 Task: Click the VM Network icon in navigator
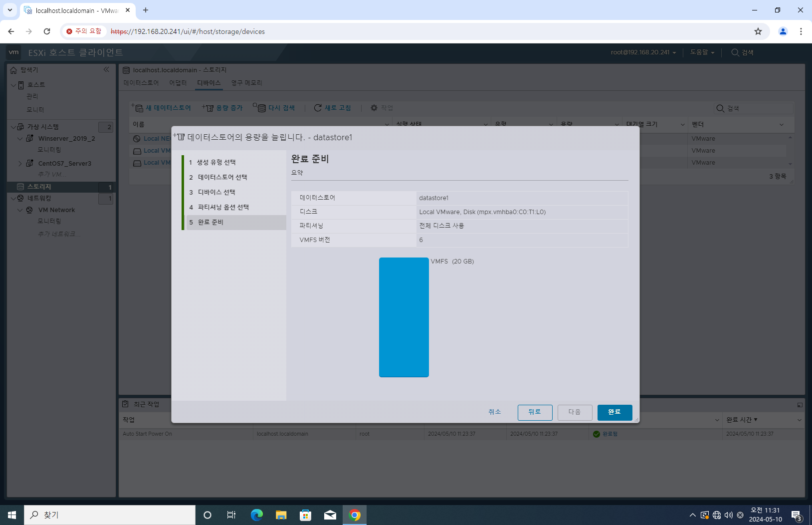click(29, 210)
